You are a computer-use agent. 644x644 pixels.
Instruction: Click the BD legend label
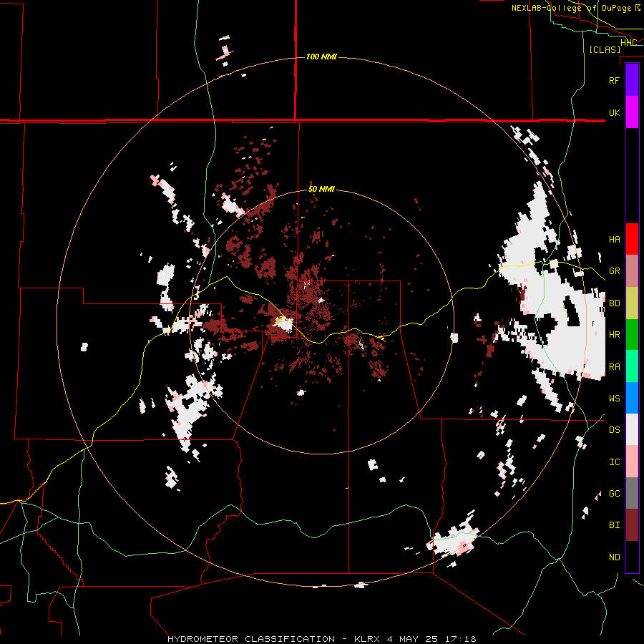click(x=614, y=303)
